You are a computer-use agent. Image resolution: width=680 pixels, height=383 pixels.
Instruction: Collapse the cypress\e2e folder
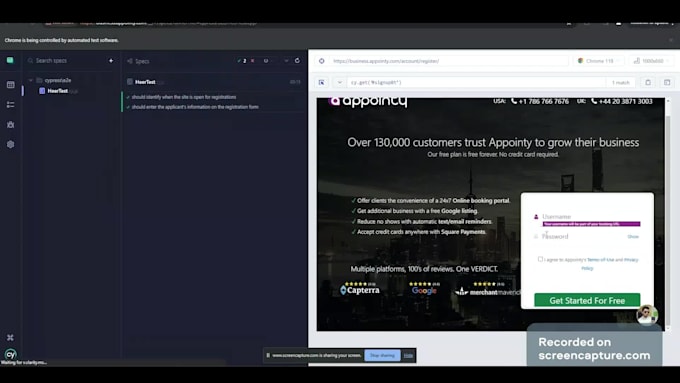pyautogui.click(x=31, y=80)
